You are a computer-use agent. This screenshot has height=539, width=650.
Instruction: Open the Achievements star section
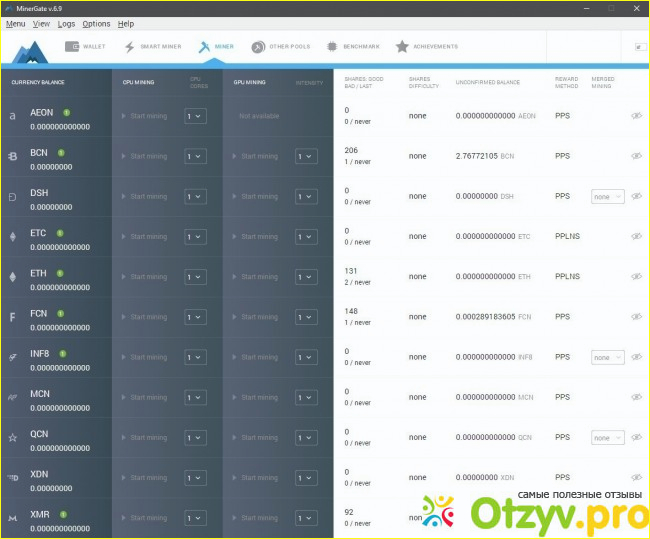pyautogui.click(x=427, y=47)
